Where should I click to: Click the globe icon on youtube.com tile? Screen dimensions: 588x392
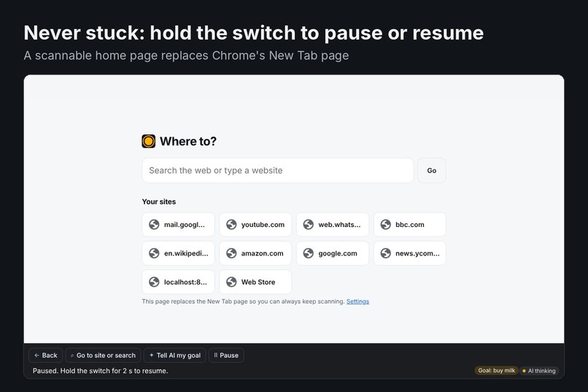pyautogui.click(x=231, y=225)
